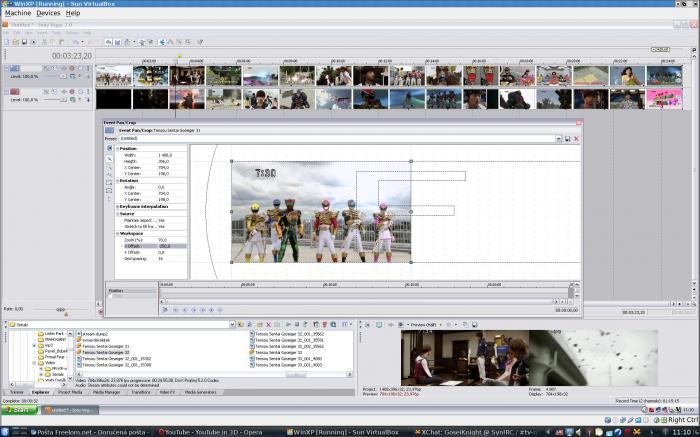The image size is (700, 437).
Task: Minimize the first video track header
Action: click(7, 68)
